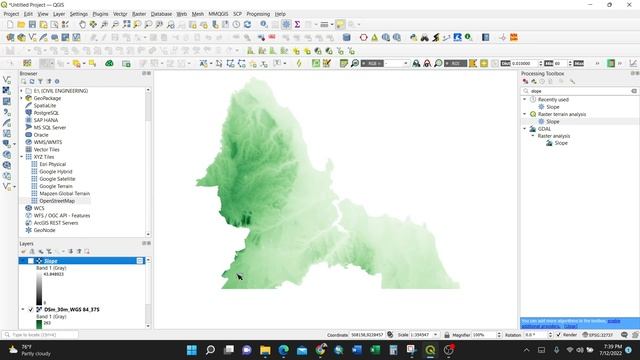Click the Magnifier spin box arrows
This screenshot has height=360, width=640.
499,335
